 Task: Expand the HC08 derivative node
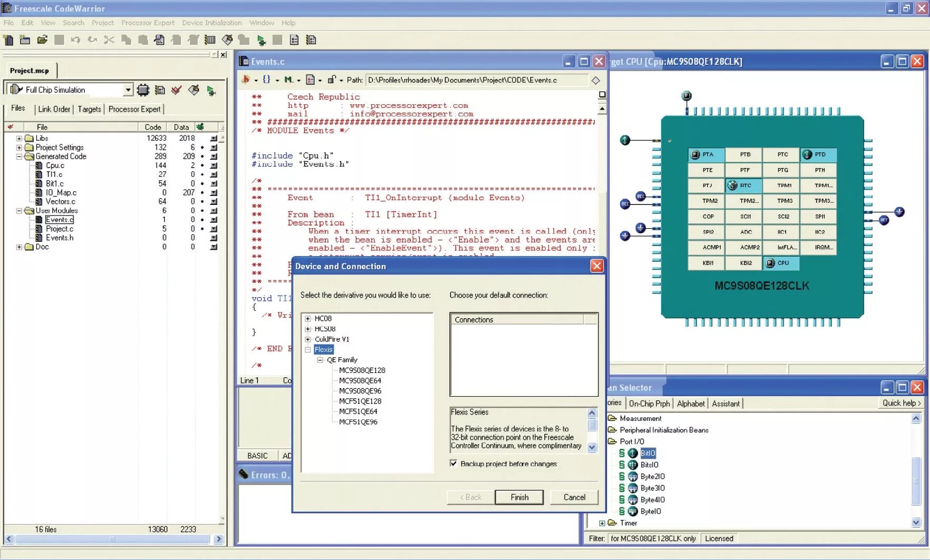(x=308, y=319)
